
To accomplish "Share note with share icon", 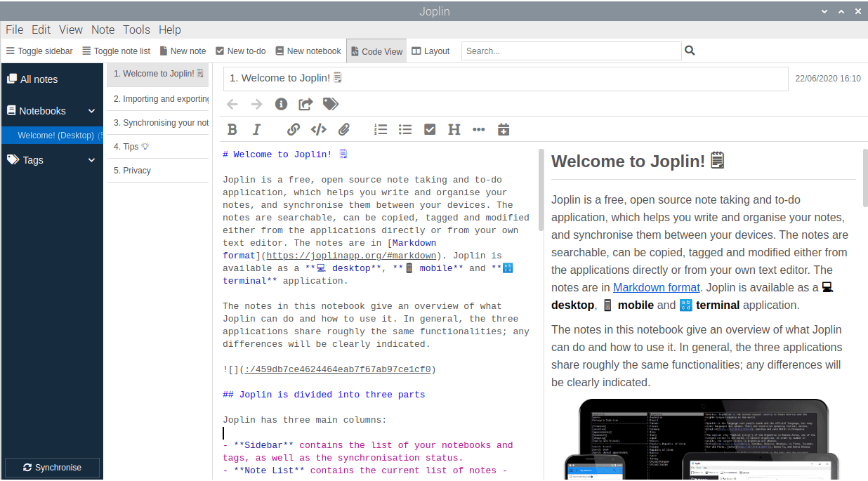I will click(305, 104).
